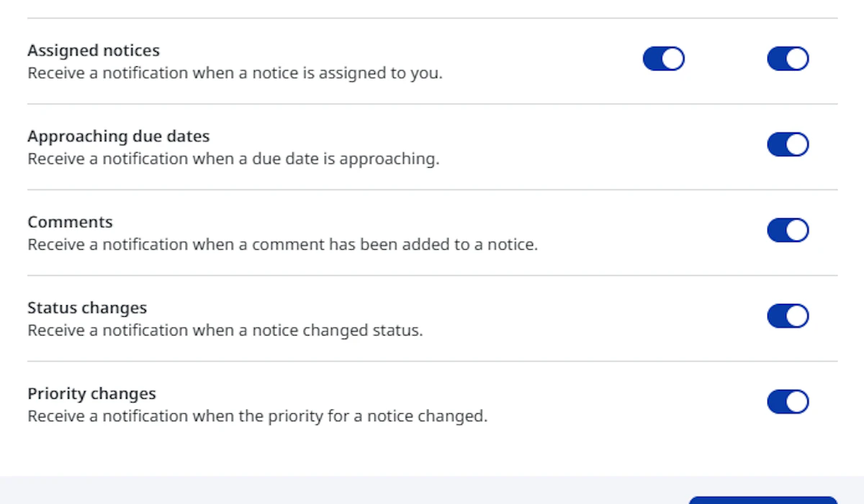Switch off Status changes notifications

point(788,316)
